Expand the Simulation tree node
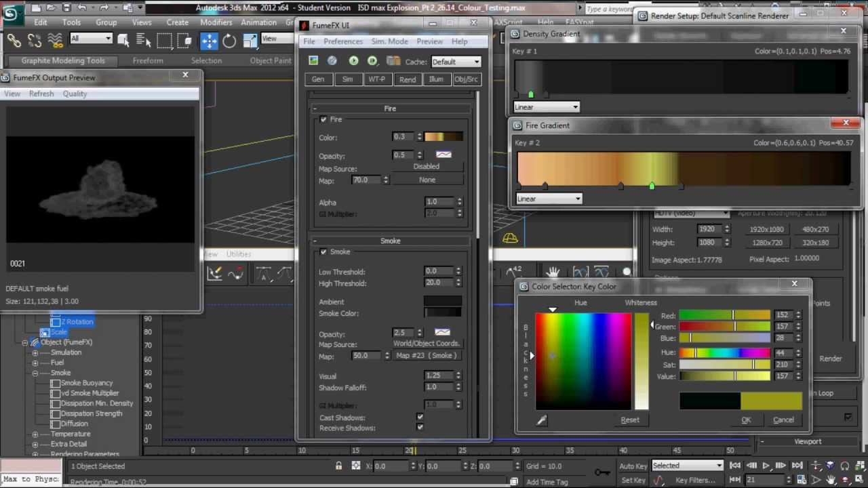Screen dimensions: 868x488 pos(35,352)
